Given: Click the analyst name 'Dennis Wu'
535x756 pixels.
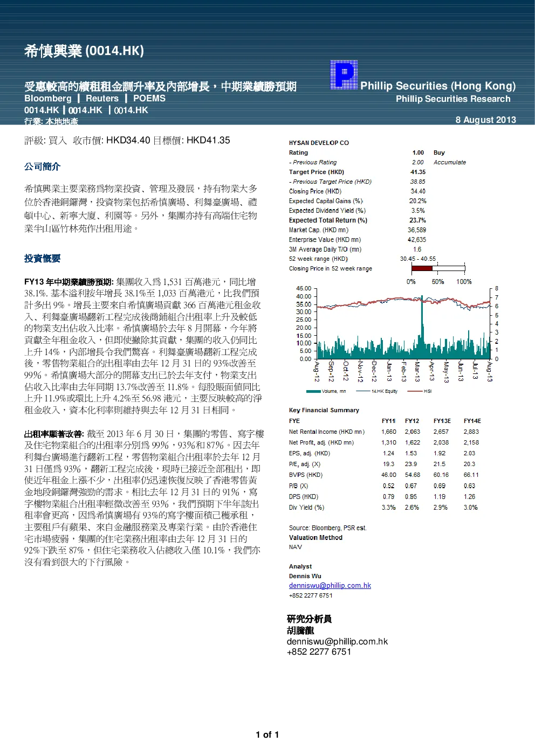Looking at the screenshot, I should coord(305,576).
